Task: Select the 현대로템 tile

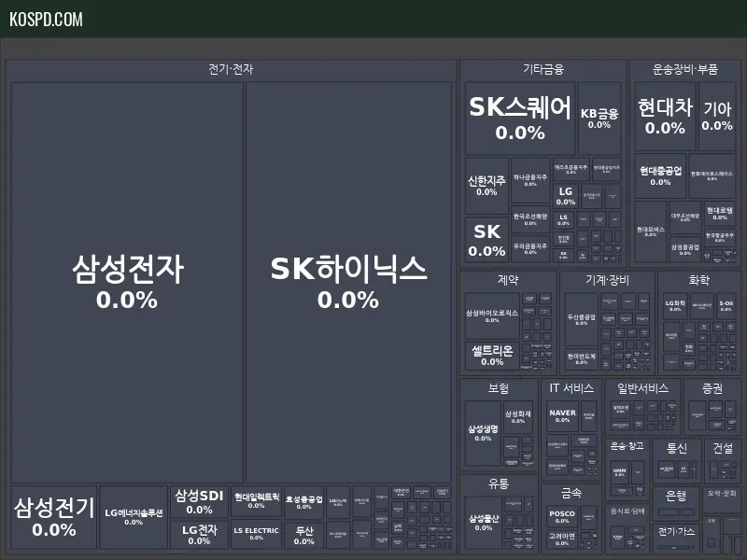Action: 720,214
